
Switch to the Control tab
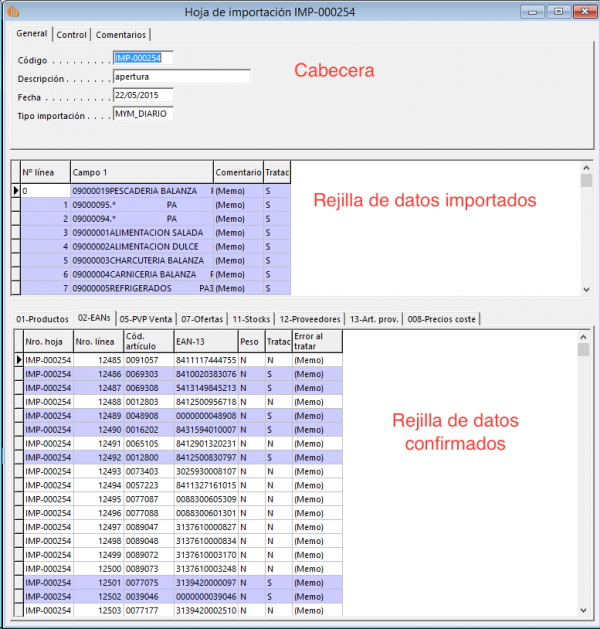click(71, 34)
